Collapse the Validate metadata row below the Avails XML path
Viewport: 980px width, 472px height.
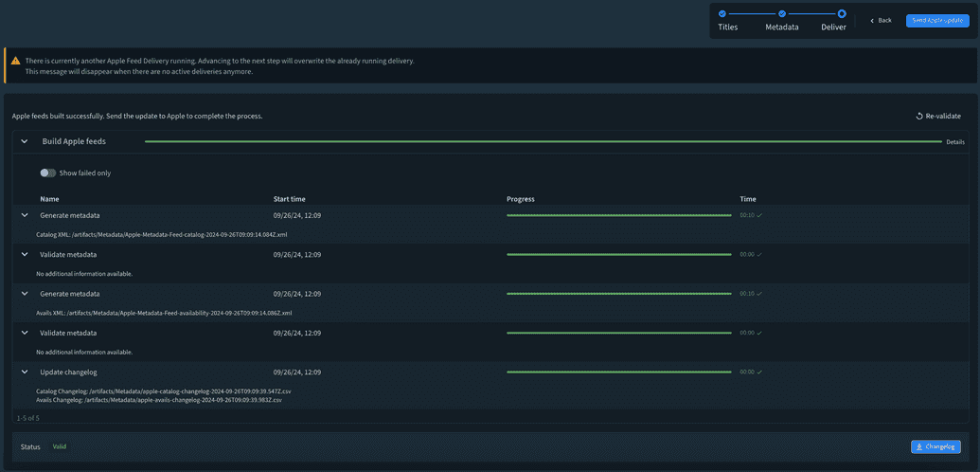click(x=25, y=333)
